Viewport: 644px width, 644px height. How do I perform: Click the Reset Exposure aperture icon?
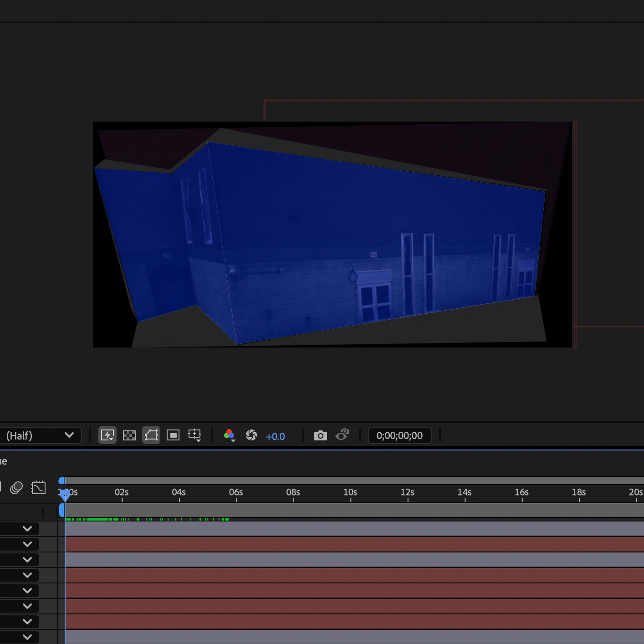pyautogui.click(x=251, y=435)
